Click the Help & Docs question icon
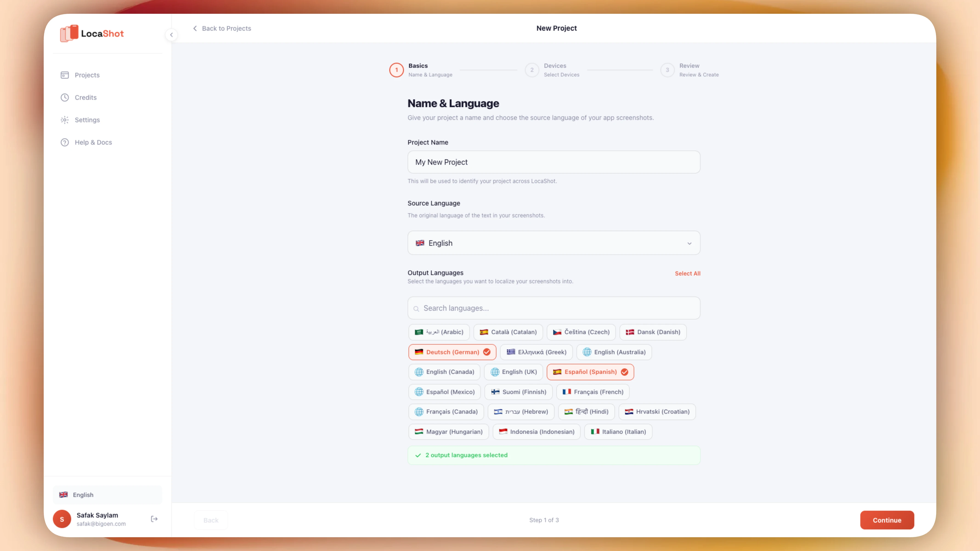Image resolution: width=980 pixels, height=551 pixels. [x=65, y=142]
